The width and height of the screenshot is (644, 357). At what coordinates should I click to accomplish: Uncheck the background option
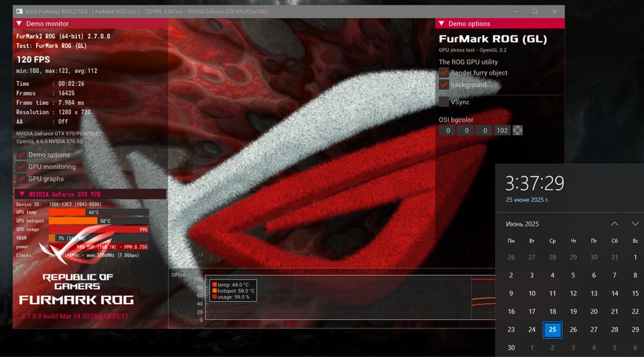click(444, 84)
